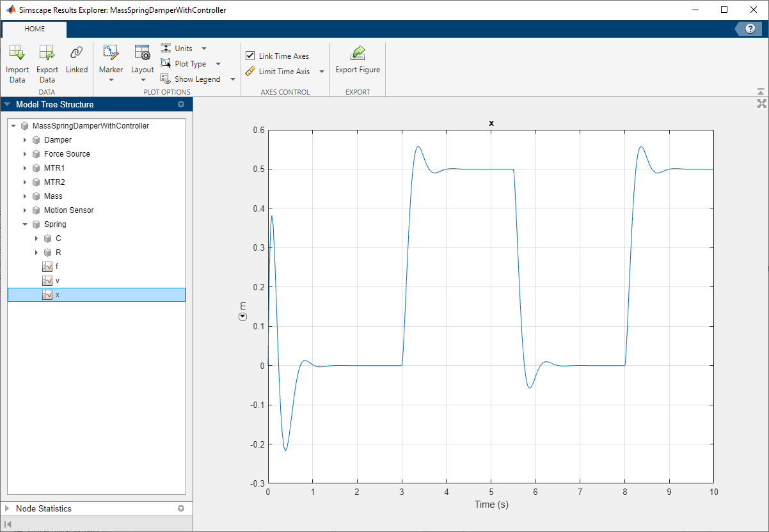Open the Show Legend dropdown
The image size is (769, 532).
pos(232,79)
